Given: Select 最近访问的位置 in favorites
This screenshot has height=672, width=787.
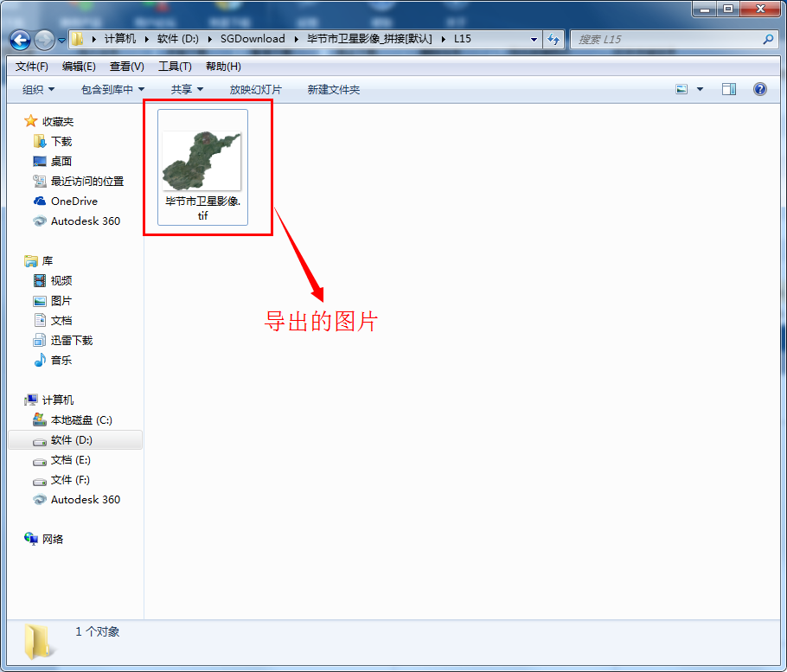Looking at the screenshot, I should coord(79,181).
